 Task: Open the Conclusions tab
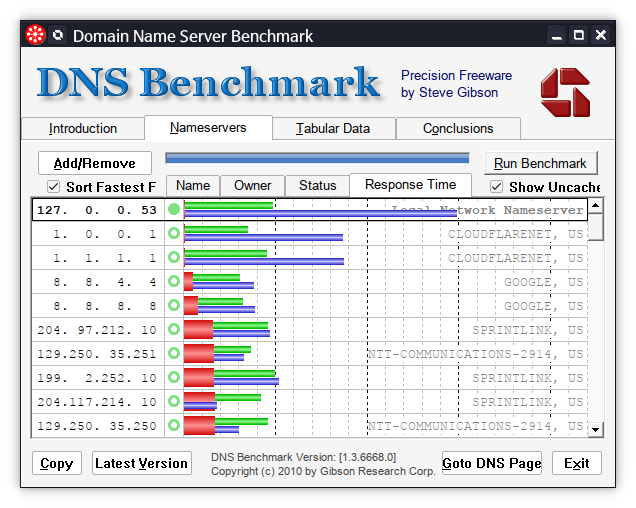(x=458, y=129)
